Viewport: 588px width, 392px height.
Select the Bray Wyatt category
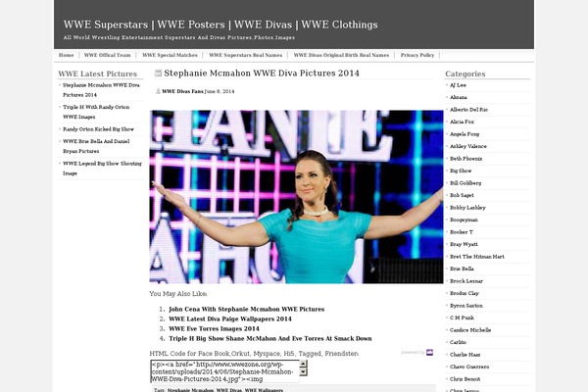point(464,244)
